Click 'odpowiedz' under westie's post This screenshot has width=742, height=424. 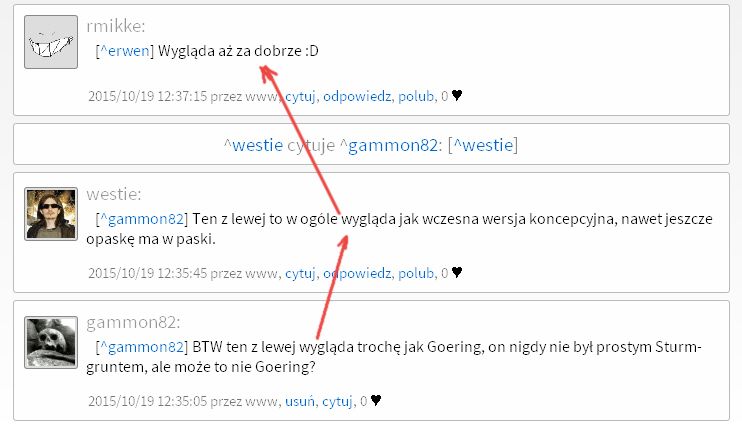[x=357, y=273]
